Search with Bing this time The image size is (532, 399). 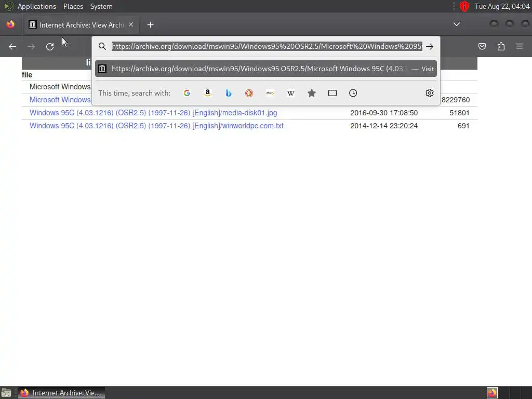click(229, 93)
